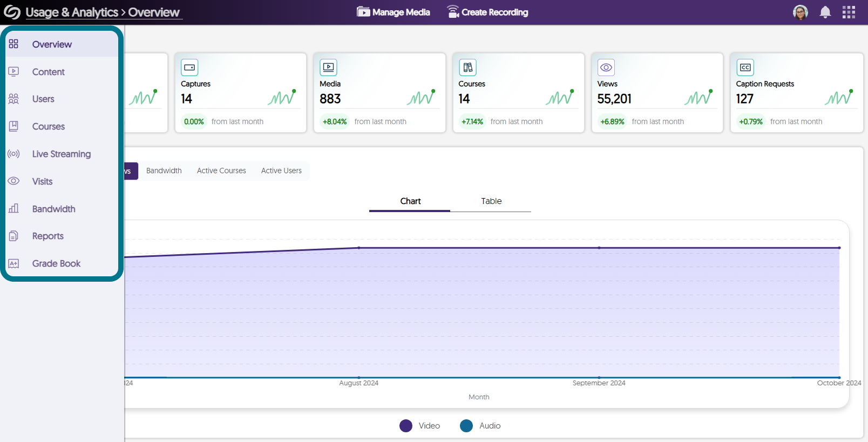Open Manage Media in top bar
The image size is (868, 442).
(x=394, y=12)
